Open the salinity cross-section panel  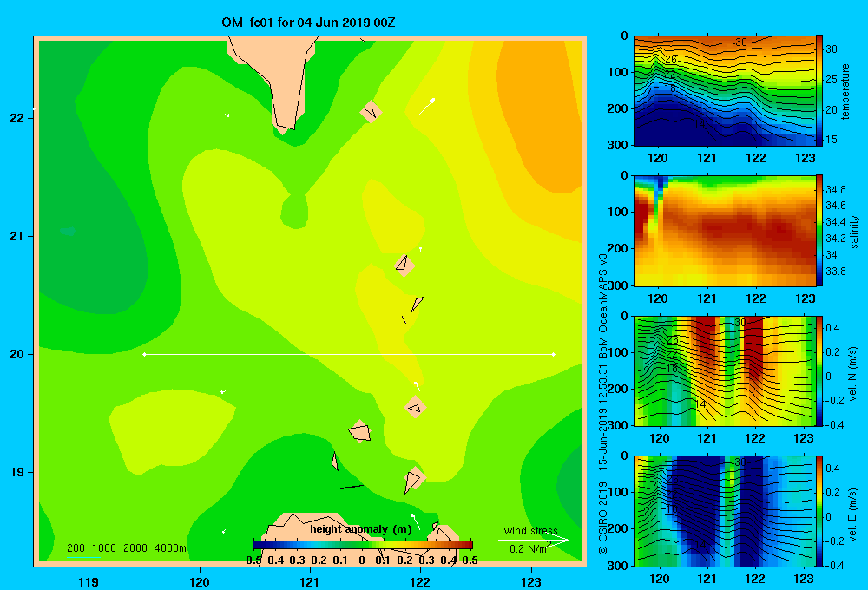point(725,231)
